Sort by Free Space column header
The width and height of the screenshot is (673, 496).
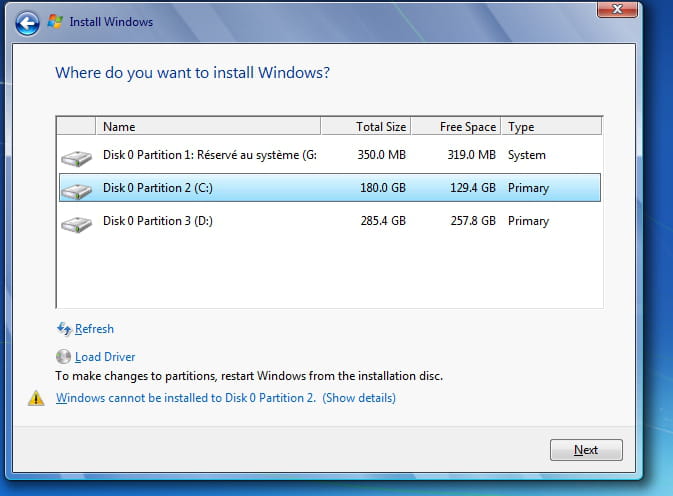coord(456,127)
